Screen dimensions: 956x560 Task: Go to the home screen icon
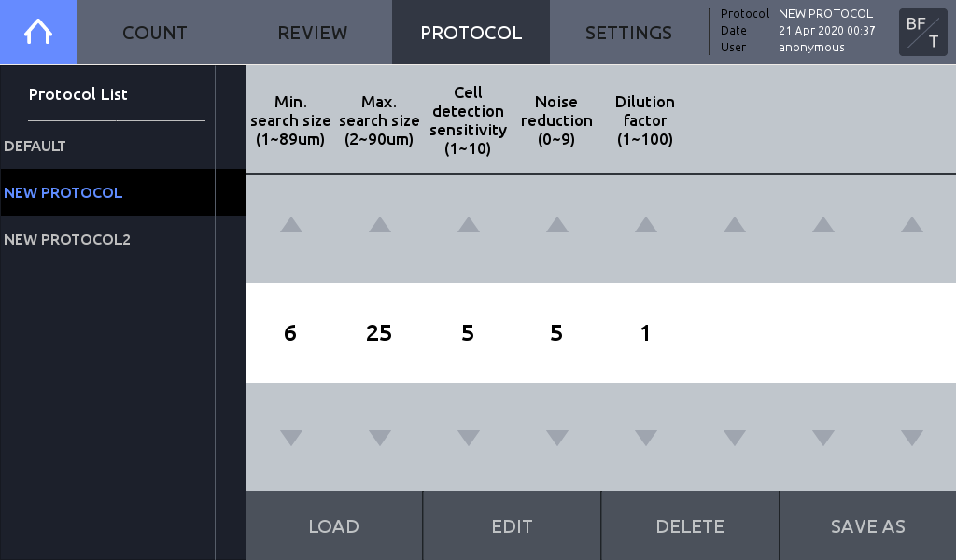coord(37,32)
